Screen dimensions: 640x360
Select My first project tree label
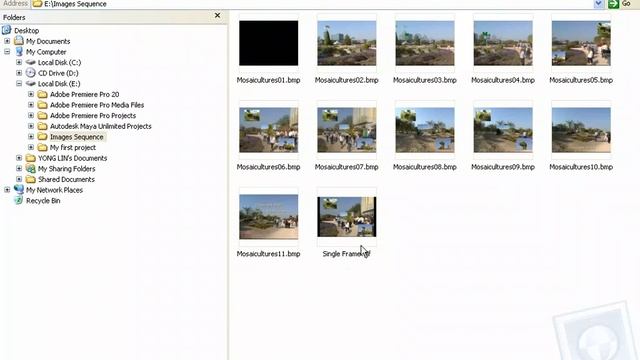click(73, 147)
